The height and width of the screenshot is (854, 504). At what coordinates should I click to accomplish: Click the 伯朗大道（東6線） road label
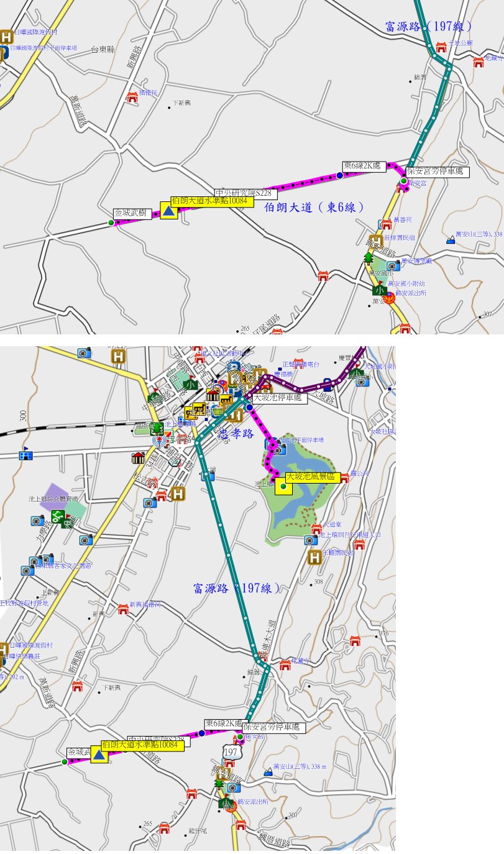coord(314,208)
